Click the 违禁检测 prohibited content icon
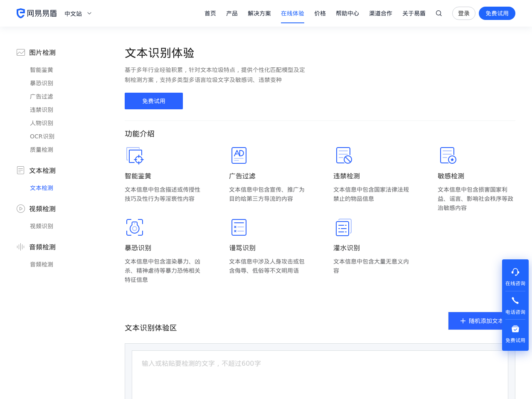 343,155
